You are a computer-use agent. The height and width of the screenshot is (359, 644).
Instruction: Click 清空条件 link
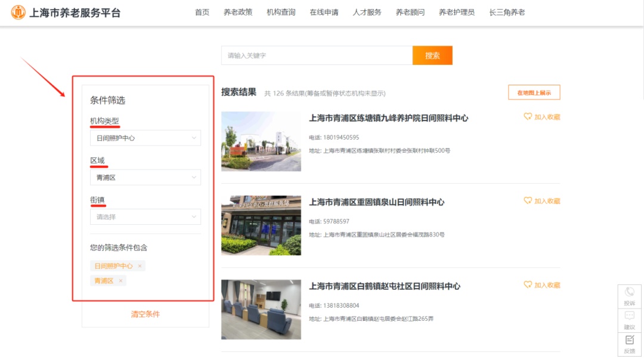[145, 314]
